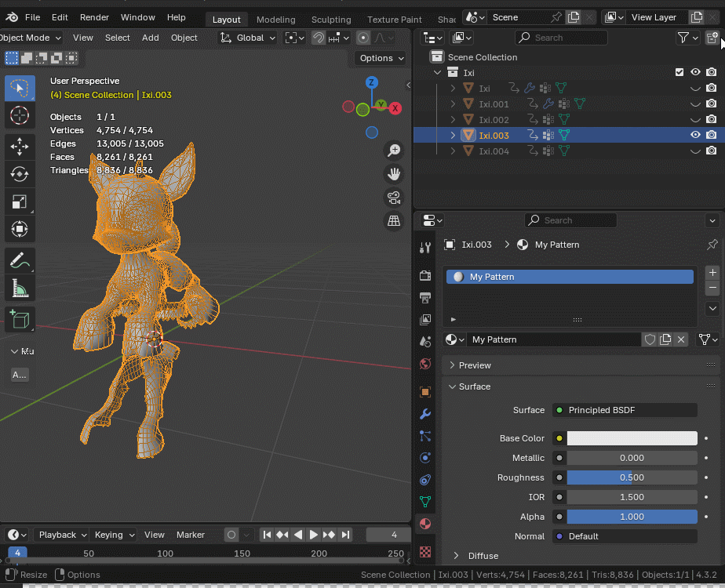The image size is (725, 588).
Task: Open the Particles properties tab
Action: click(x=425, y=436)
